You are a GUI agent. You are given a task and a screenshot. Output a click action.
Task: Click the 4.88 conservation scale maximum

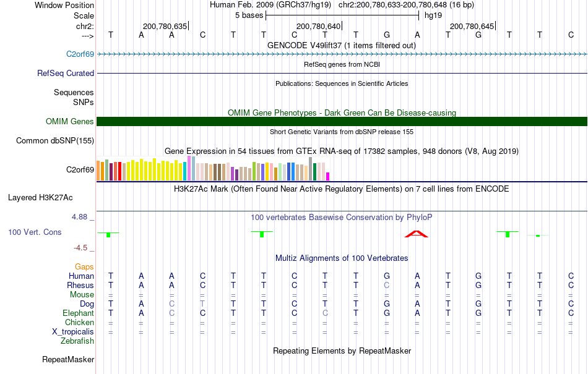pos(79,217)
